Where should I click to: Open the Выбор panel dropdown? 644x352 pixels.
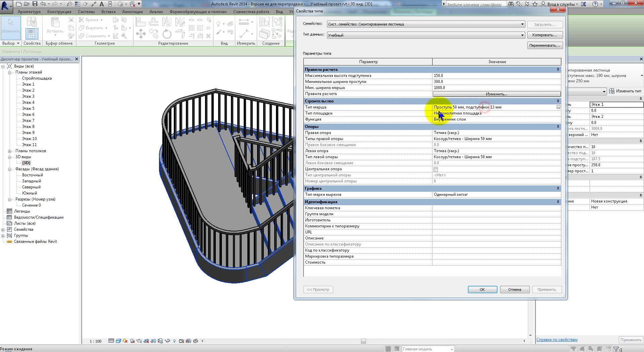coord(10,43)
